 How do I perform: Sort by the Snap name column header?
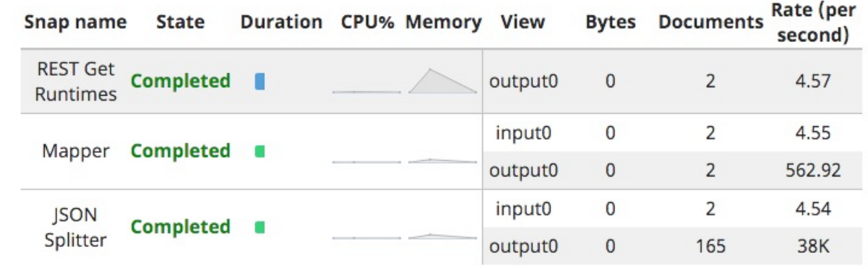76,22
